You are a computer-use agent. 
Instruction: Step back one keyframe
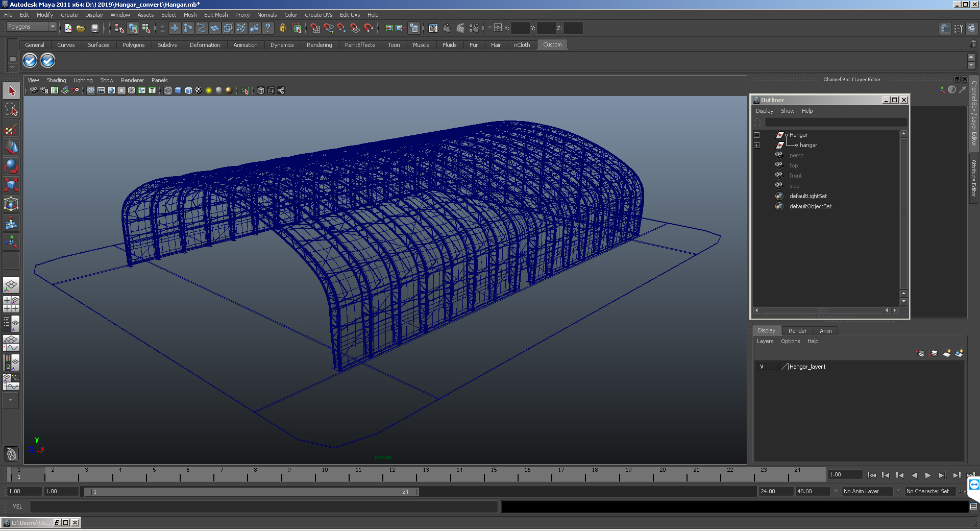click(x=899, y=475)
